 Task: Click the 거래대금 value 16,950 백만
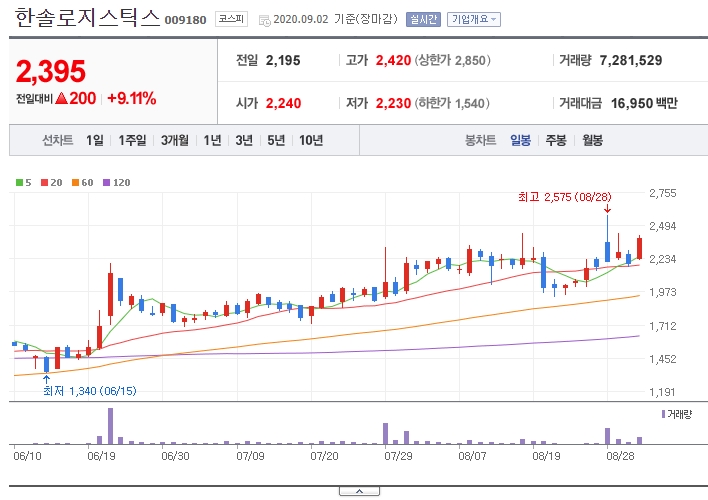(x=644, y=103)
